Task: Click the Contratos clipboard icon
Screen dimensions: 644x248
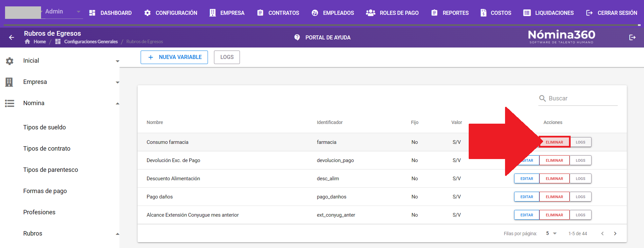Action: [260, 13]
